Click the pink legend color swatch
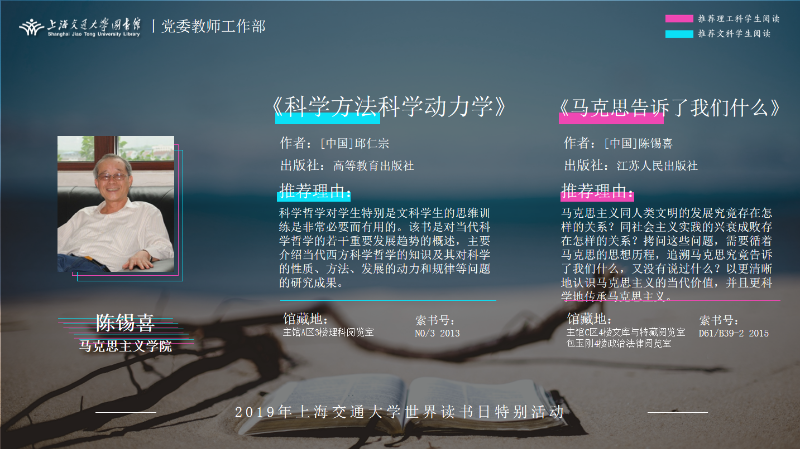Image resolution: width=800 pixels, height=449 pixels. tap(679, 19)
